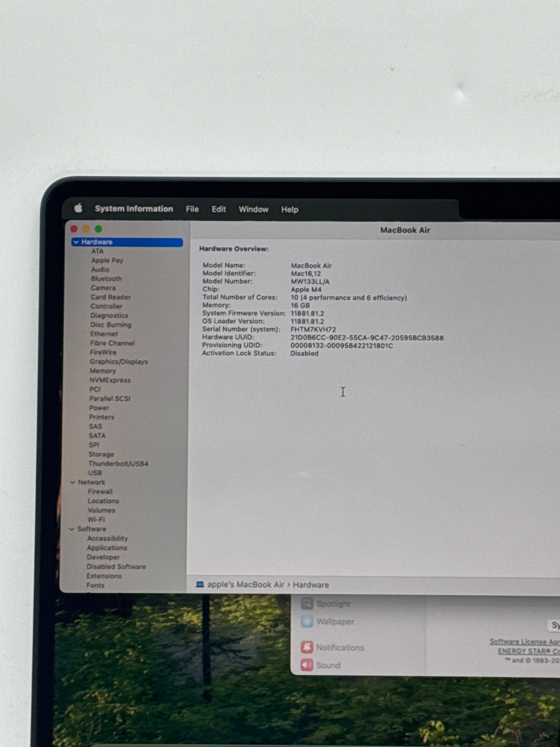Click the Sound speaker icon

pos(307,665)
